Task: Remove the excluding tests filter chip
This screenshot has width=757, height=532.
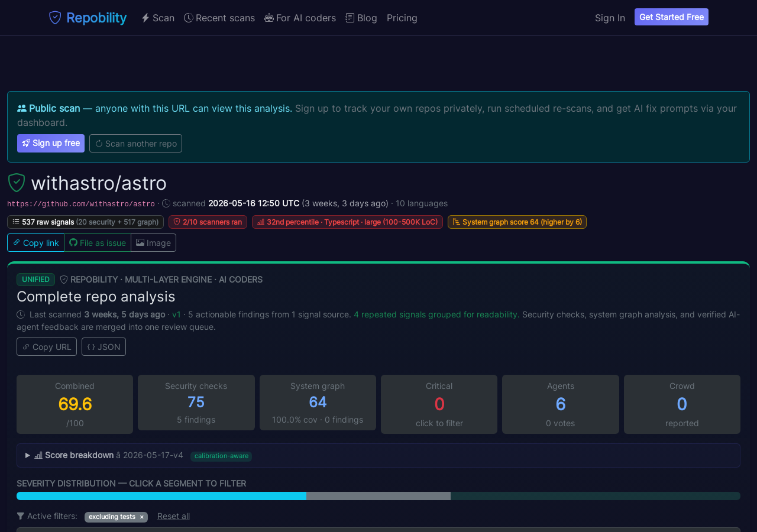Action: click(141, 517)
